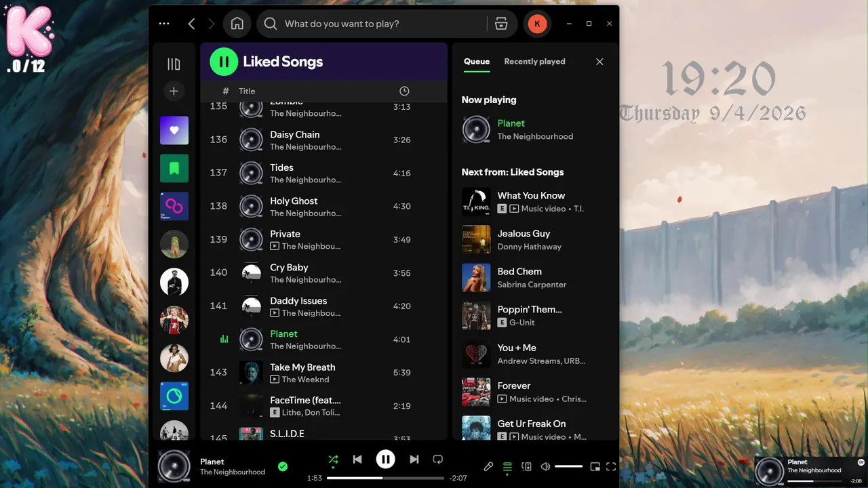Pause playback with center player button

385,460
